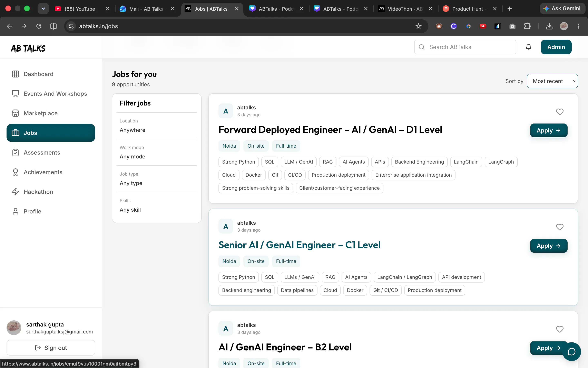Open the Skills Any skill filter
This screenshot has width=588, height=368.
click(157, 205)
